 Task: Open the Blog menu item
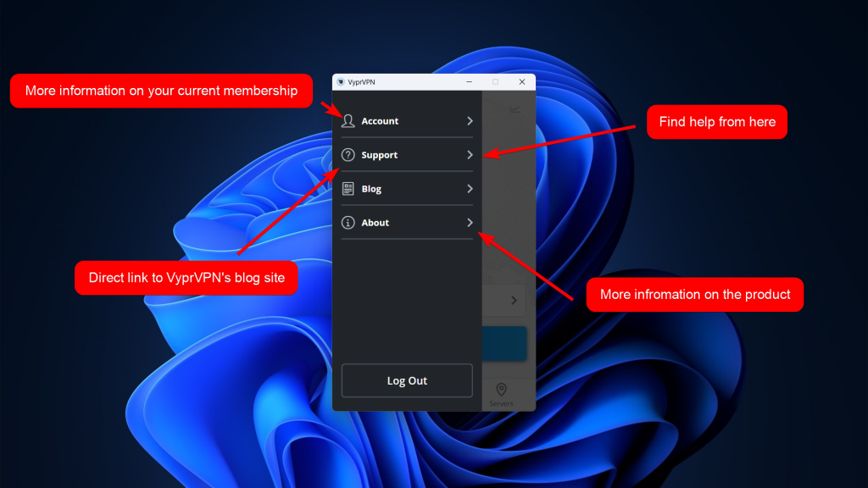(x=407, y=189)
